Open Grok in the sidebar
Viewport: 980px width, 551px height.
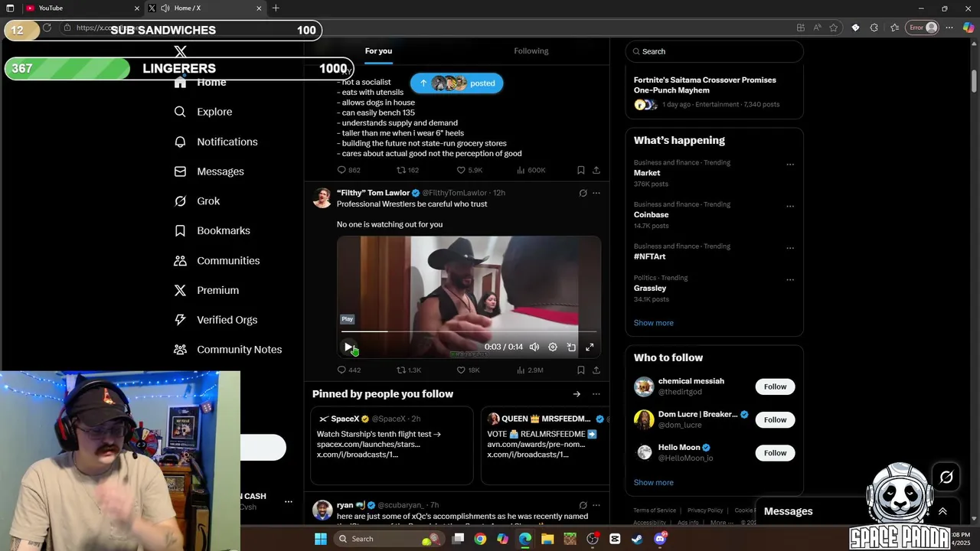pyautogui.click(x=197, y=201)
